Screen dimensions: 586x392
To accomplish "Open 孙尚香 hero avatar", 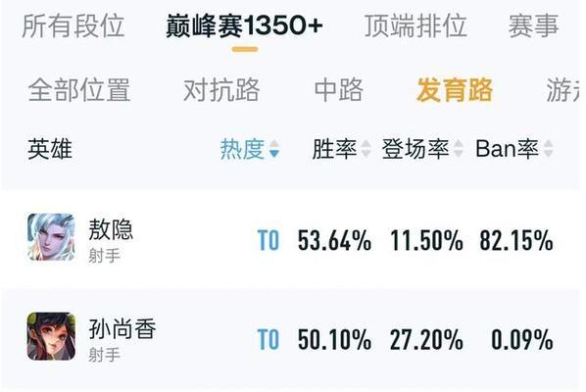I will pyautogui.click(x=51, y=336).
